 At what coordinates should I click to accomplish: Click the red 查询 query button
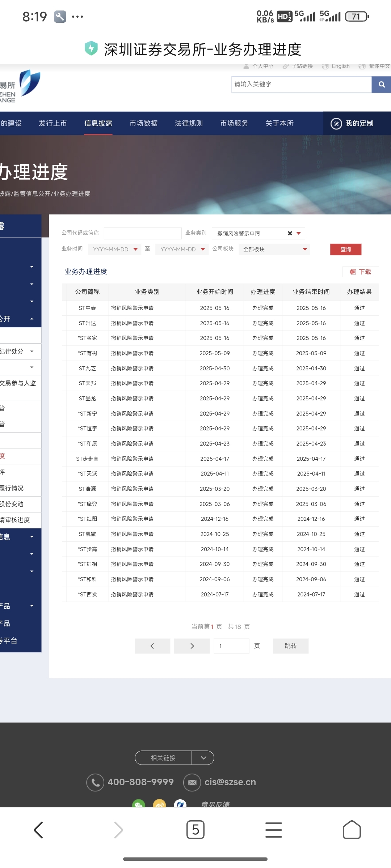pos(346,249)
